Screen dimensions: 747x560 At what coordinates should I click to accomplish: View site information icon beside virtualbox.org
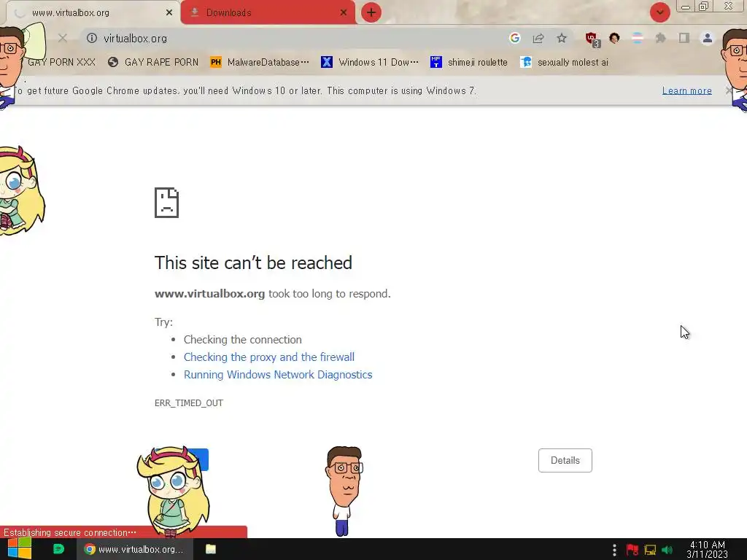pos(92,38)
